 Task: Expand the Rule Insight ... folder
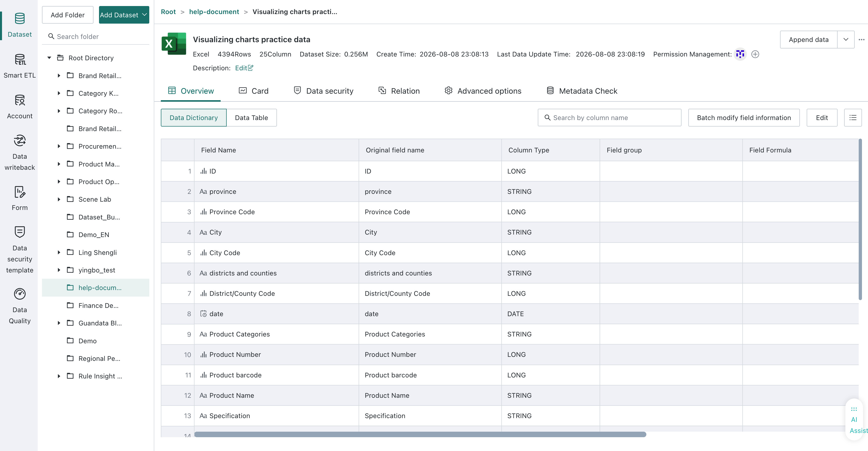[x=59, y=376]
